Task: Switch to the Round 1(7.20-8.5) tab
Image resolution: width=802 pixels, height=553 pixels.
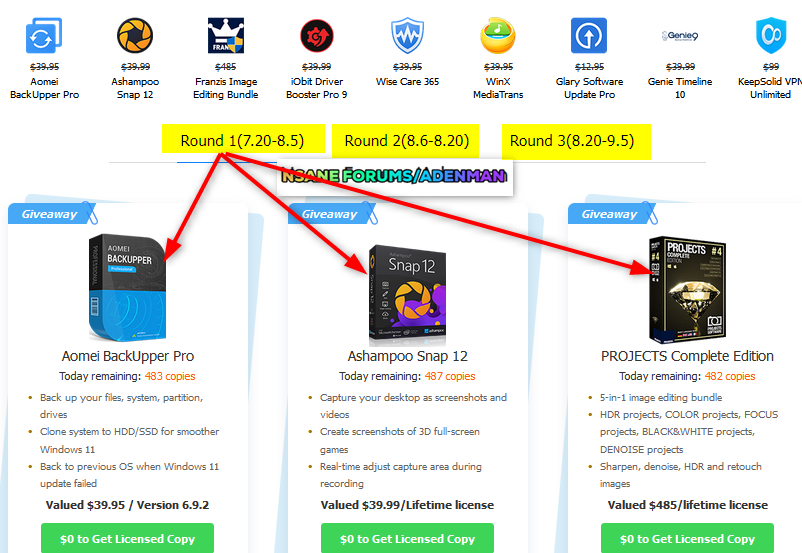Action: (242, 140)
